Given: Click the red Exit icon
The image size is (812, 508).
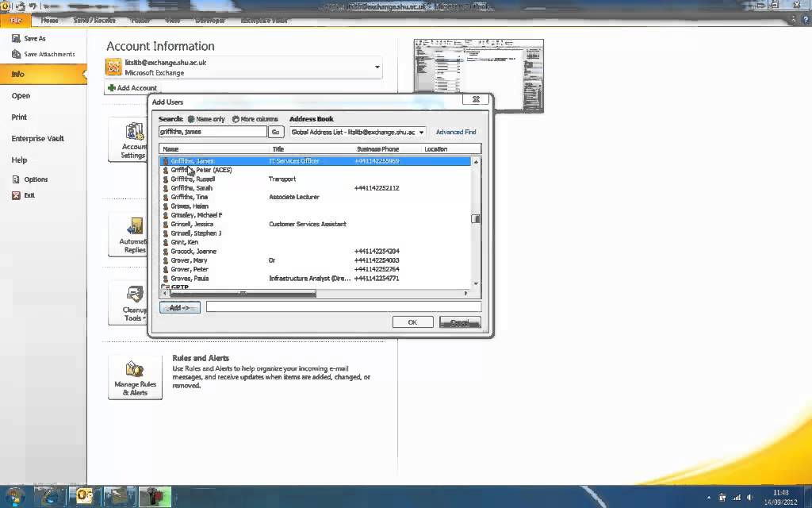Looking at the screenshot, I should (16, 195).
